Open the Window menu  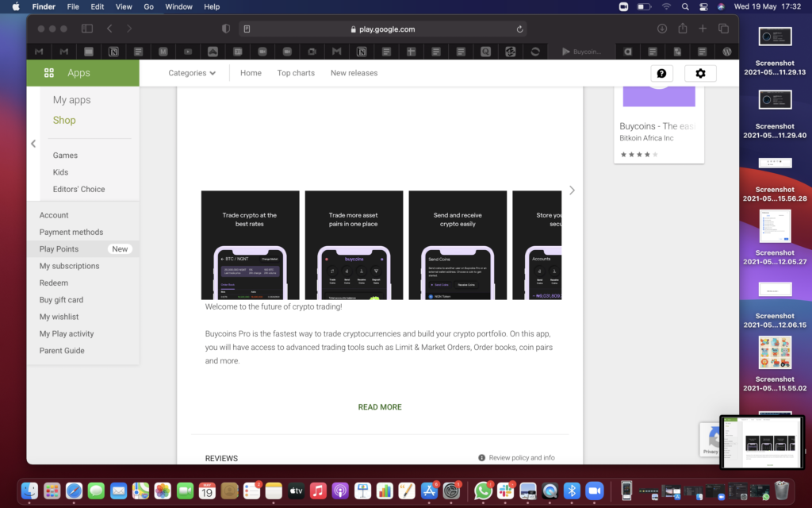point(178,6)
